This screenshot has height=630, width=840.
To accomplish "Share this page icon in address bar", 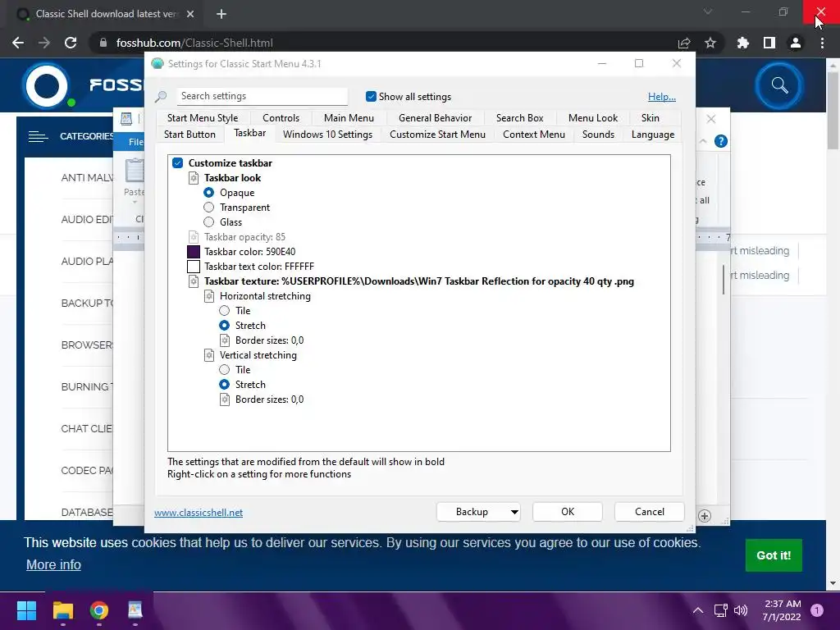I will point(684,43).
